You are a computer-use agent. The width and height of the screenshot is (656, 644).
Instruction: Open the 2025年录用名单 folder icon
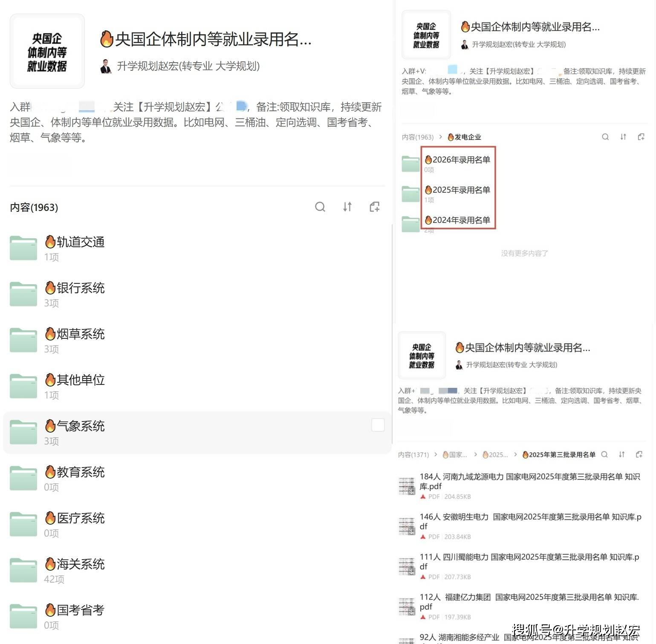411,194
